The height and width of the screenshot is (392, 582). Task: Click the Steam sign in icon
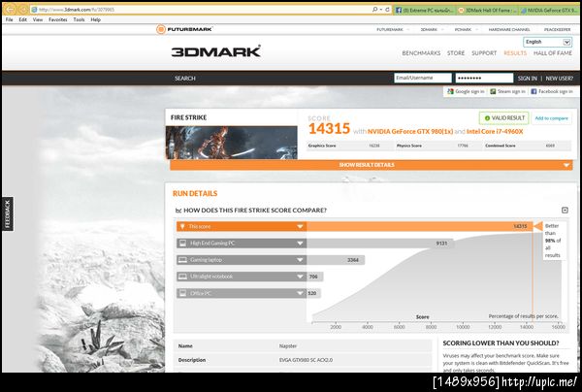point(493,91)
